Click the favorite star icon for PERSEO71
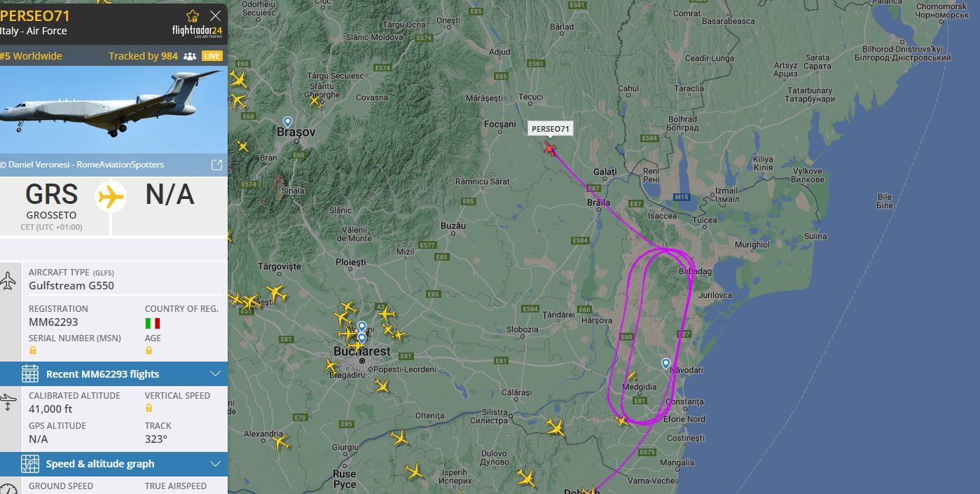 [193, 15]
